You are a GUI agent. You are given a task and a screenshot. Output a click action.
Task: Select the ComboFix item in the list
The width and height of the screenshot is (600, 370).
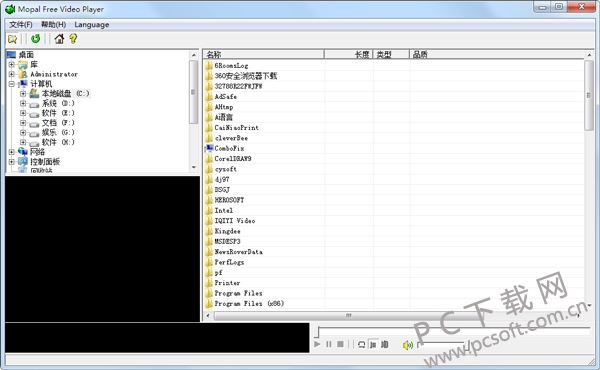point(229,148)
